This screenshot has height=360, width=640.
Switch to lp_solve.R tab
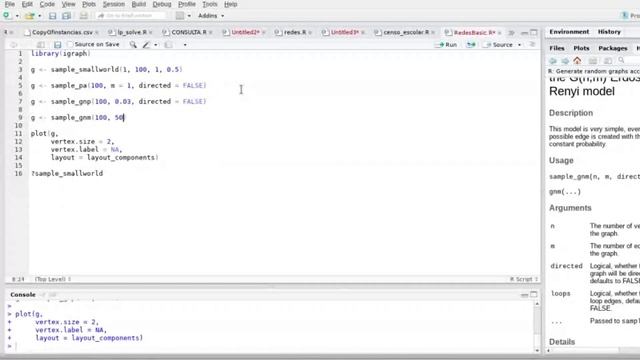(131, 32)
